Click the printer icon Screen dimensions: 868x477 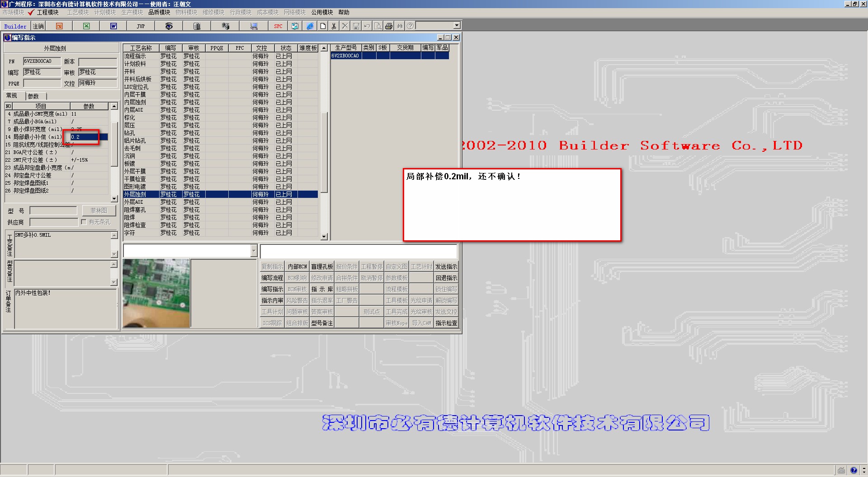(388, 26)
